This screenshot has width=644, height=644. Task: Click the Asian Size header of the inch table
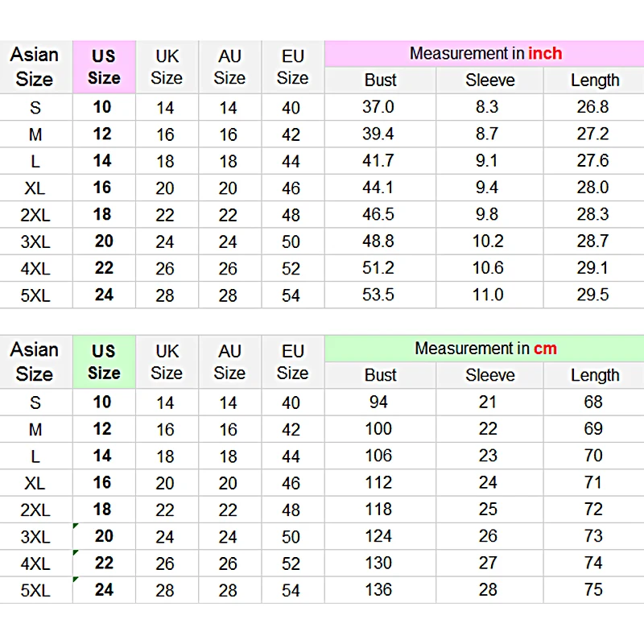(x=35, y=67)
